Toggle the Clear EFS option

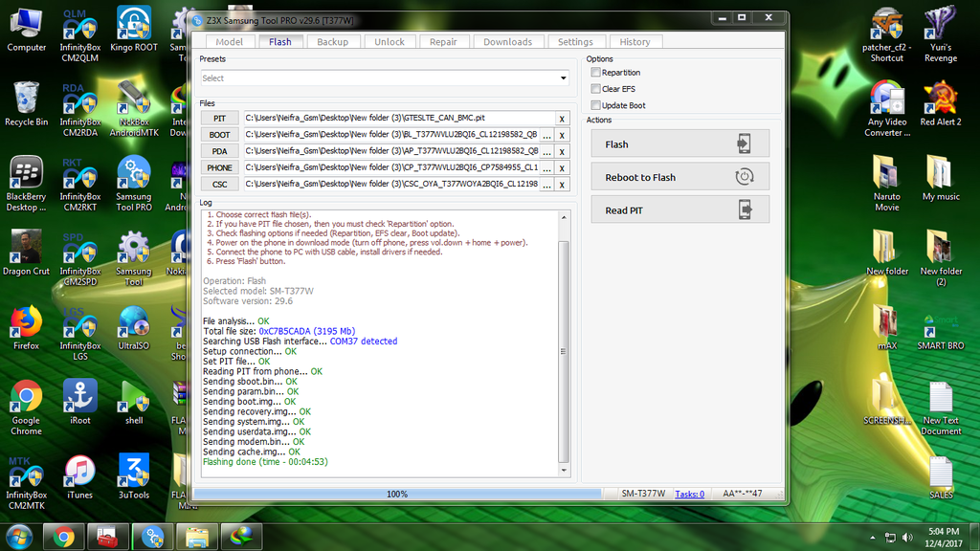(596, 89)
